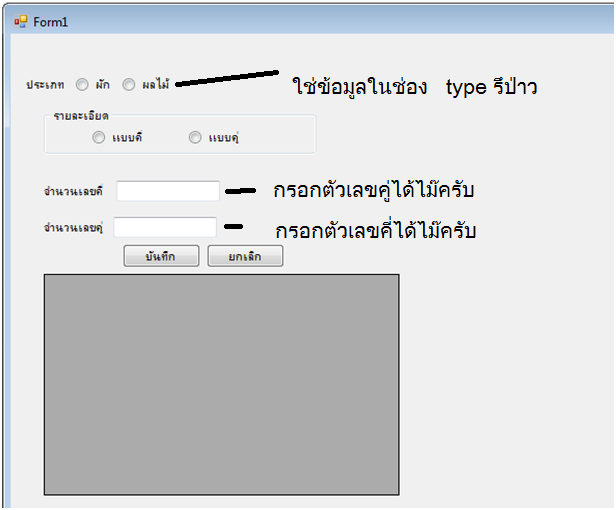Focus the จำนวนเลขคู่ text field

tap(165, 227)
